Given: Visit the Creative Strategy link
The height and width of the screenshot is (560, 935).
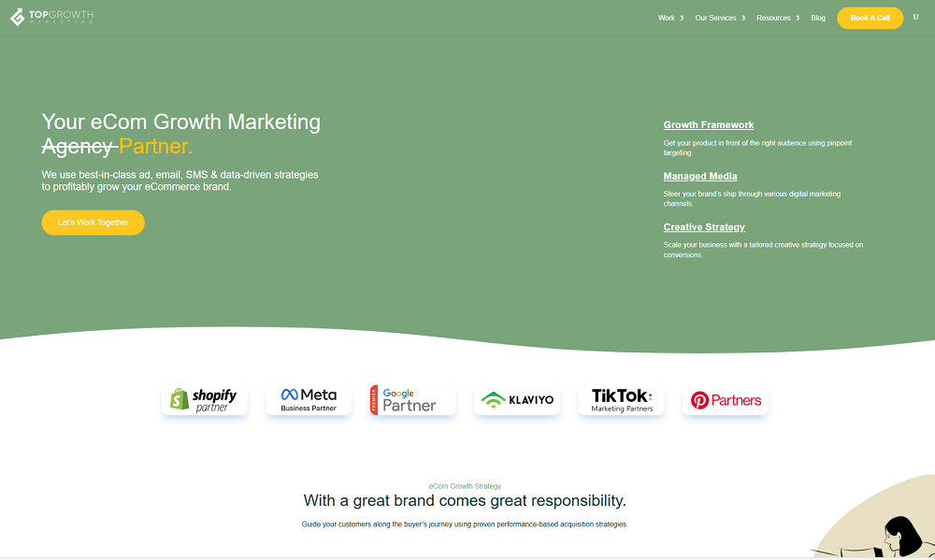Looking at the screenshot, I should (703, 227).
